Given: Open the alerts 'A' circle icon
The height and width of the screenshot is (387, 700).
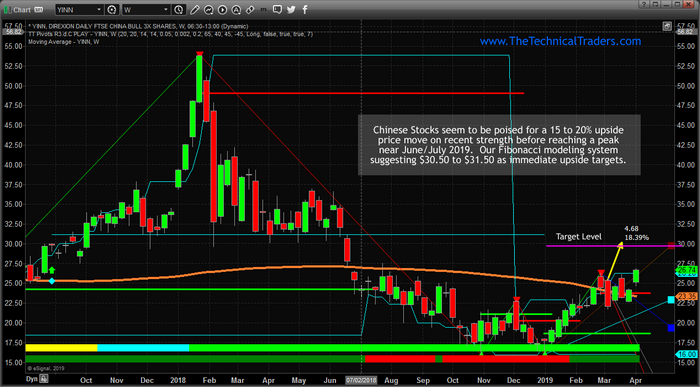Looking at the screenshot, I should click(236, 9).
